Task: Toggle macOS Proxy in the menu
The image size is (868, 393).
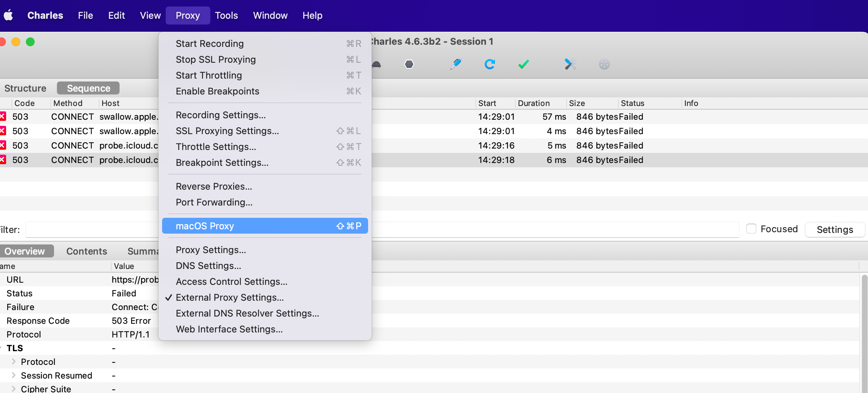Action: point(265,226)
